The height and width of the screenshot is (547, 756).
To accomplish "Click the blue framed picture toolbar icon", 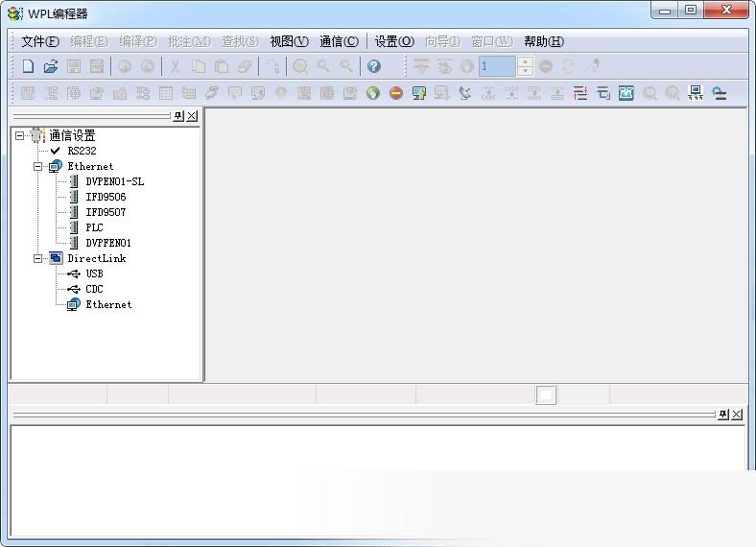I will coord(626,93).
